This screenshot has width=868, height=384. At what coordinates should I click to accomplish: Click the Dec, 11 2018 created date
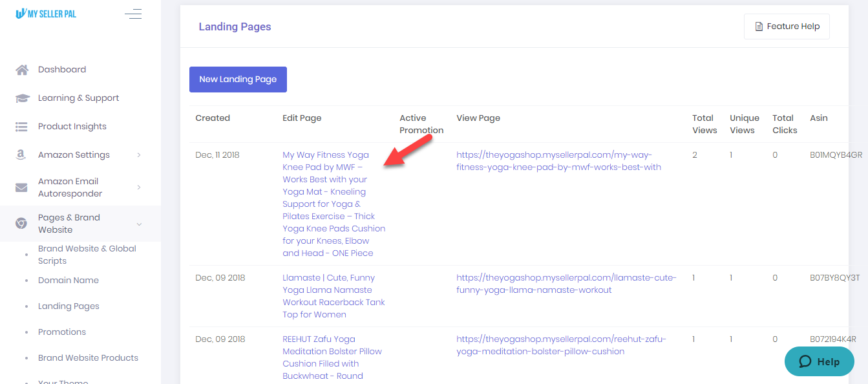point(218,155)
